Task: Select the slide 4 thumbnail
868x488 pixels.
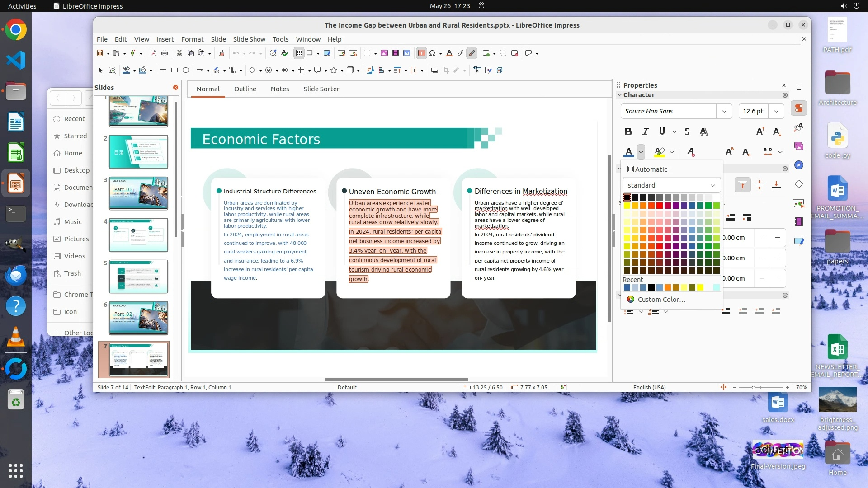Action: 138,235
